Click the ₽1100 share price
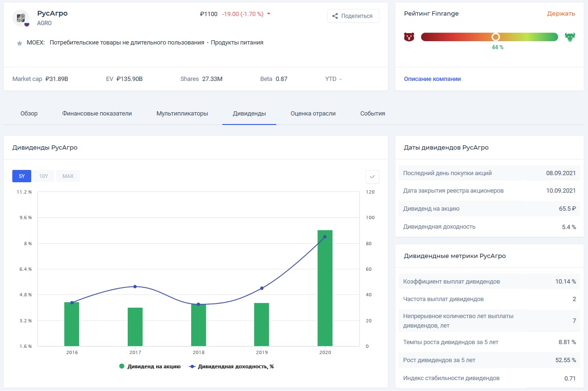 209,14
